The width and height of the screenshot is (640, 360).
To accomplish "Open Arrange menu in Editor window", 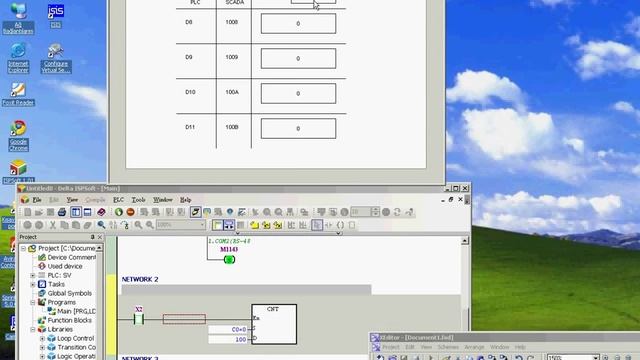I will pyautogui.click(x=474, y=347).
